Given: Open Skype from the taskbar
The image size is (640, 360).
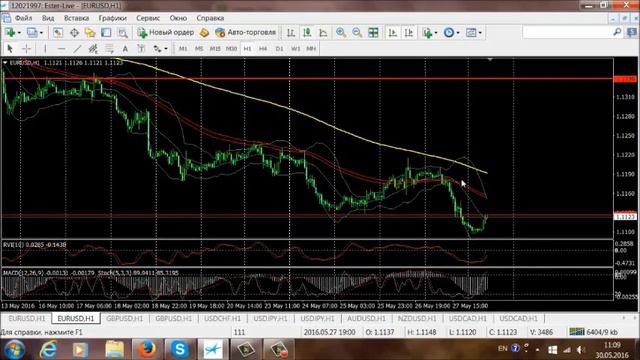Looking at the screenshot, I should pyautogui.click(x=179, y=349).
